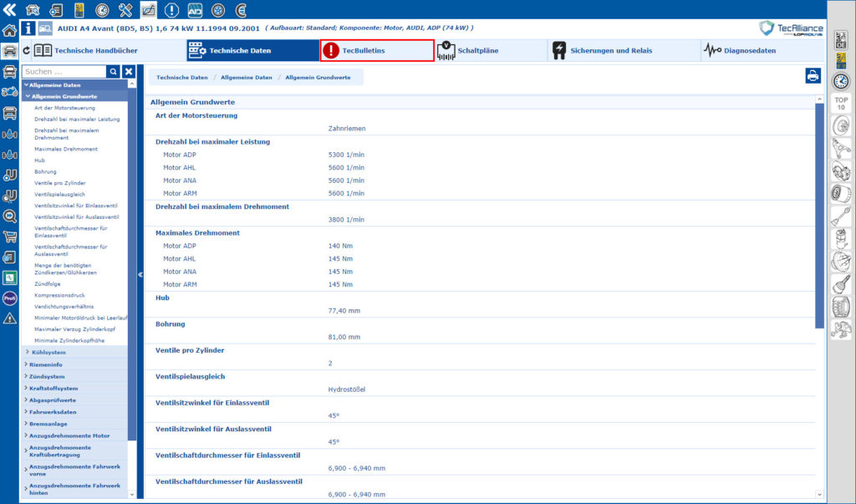Collapse the Allgemeine Daten tree section

74,85
